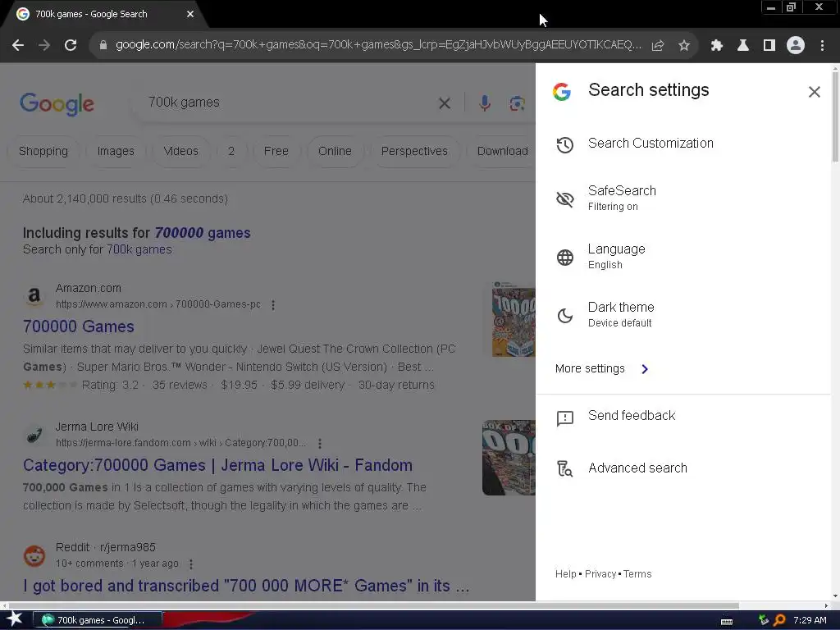The image size is (840, 630).
Task: Close the 700k games browser tab
Action: point(190,14)
